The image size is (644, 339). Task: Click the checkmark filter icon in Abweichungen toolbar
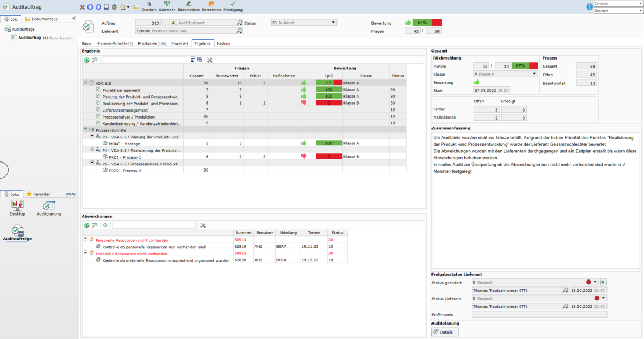click(105, 225)
